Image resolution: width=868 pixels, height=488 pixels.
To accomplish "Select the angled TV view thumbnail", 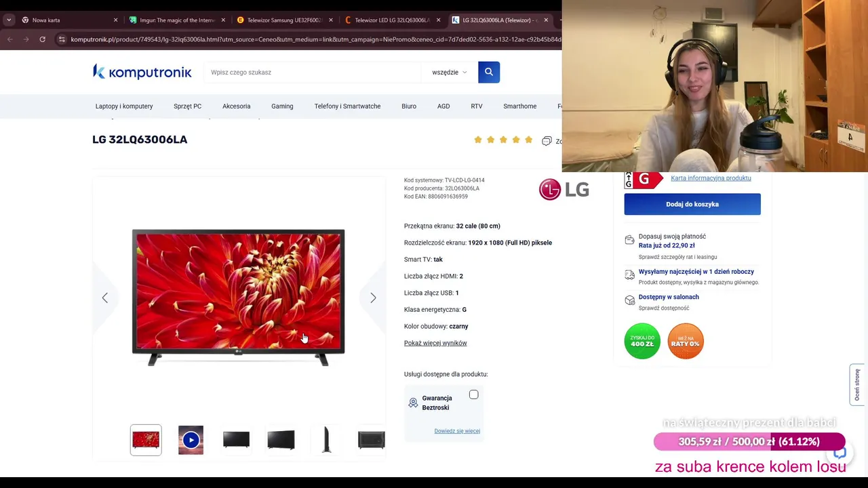I will [281, 440].
